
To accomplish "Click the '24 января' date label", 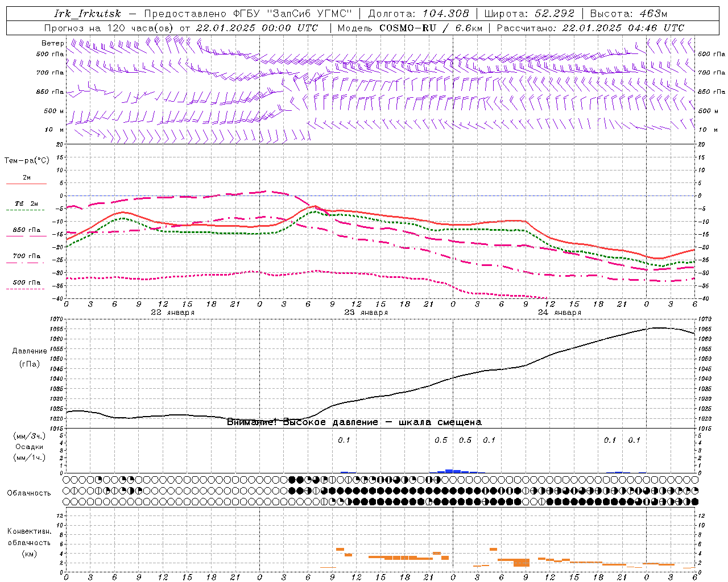I will click(560, 313).
